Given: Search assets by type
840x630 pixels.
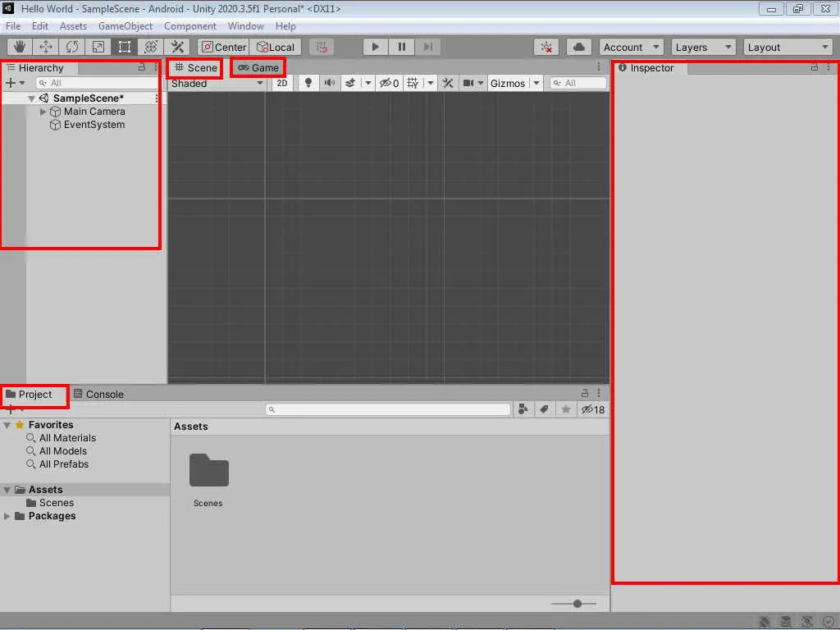Looking at the screenshot, I should point(523,410).
